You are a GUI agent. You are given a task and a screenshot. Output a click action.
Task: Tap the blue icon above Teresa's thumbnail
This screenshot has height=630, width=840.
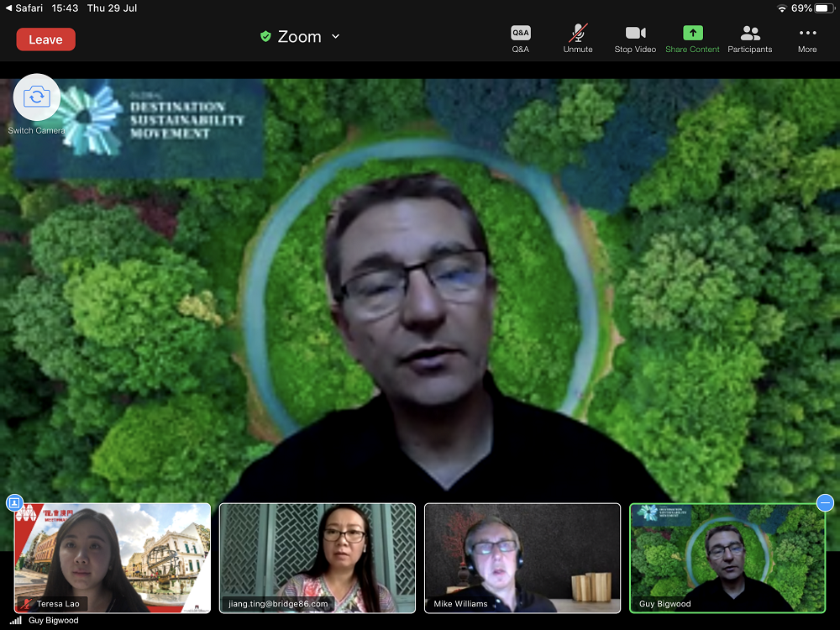[13, 502]
